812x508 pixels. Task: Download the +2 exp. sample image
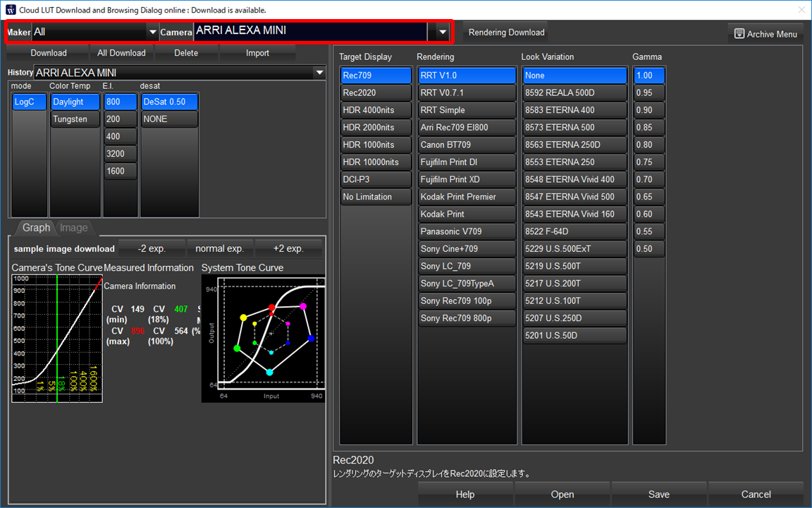(x=288, y=248)
